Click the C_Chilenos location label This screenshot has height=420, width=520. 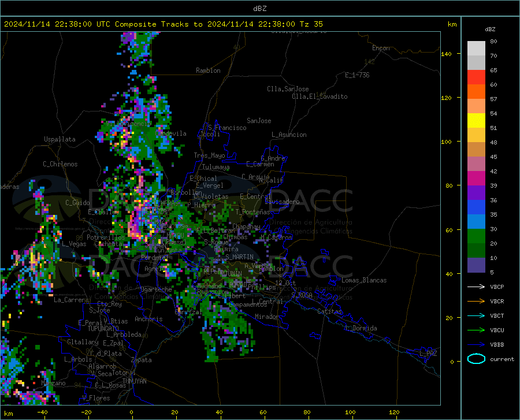click(x=60, y=164)
